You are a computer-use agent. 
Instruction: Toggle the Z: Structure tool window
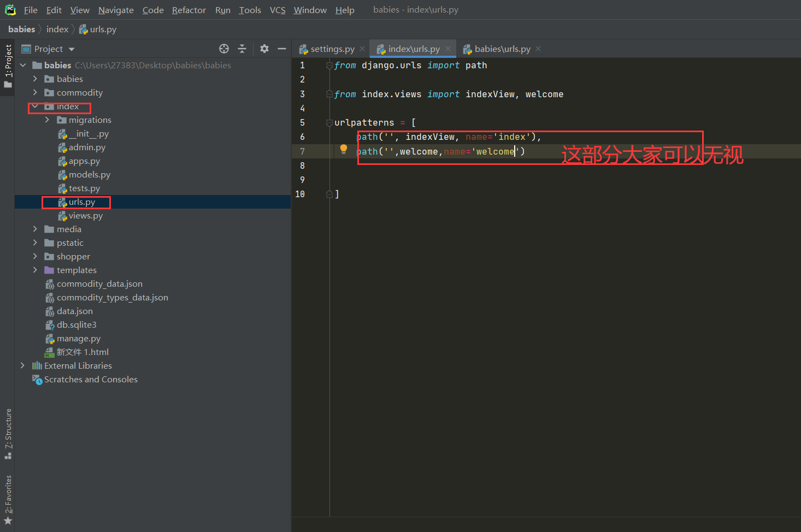point(8,434)
